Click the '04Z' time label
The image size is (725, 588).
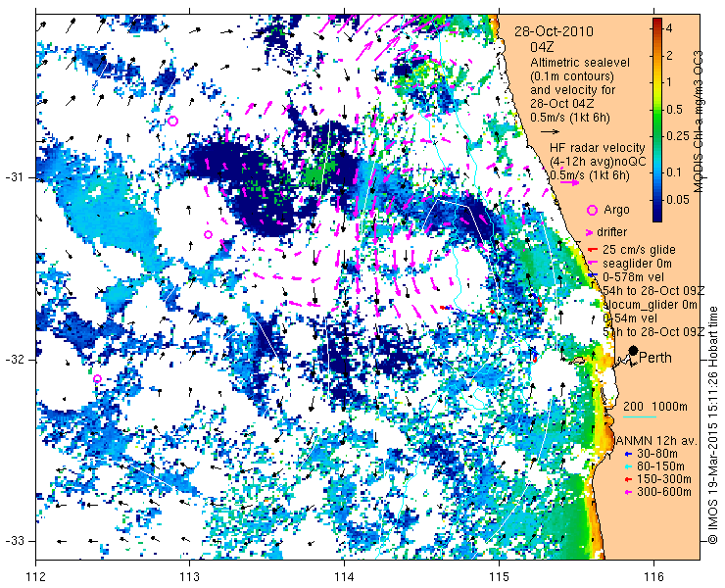[x=542, y=47]
